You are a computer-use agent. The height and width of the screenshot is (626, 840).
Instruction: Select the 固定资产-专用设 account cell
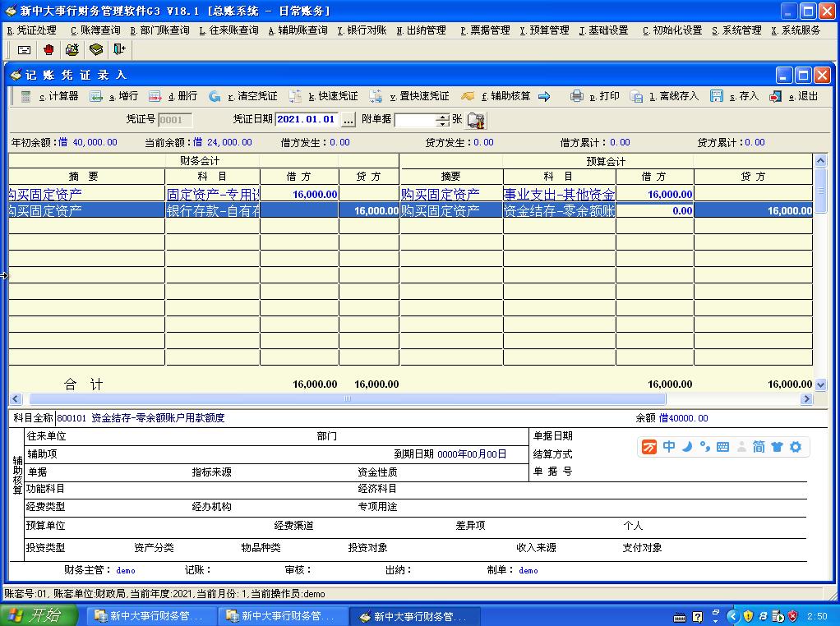click(x=213, y=194)
